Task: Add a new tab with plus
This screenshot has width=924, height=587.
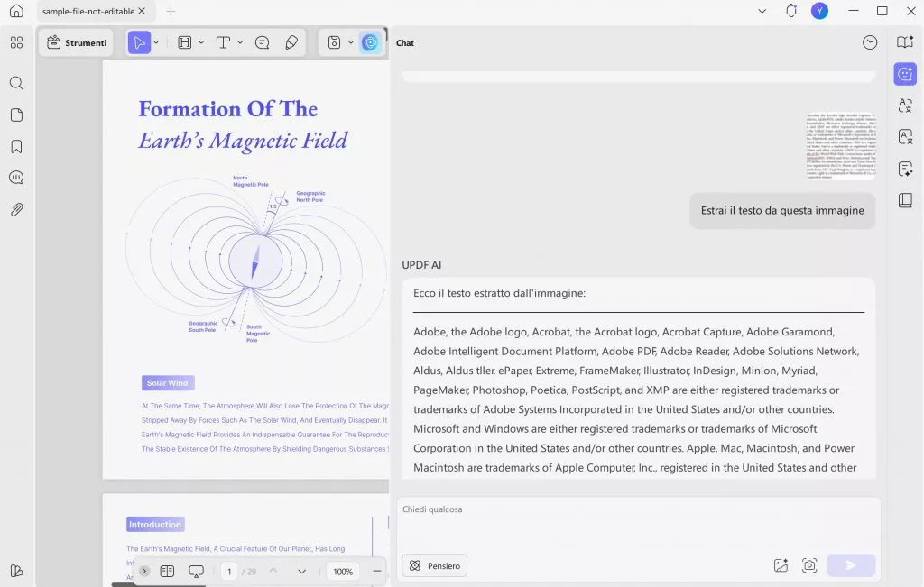Action: (171, 11)
